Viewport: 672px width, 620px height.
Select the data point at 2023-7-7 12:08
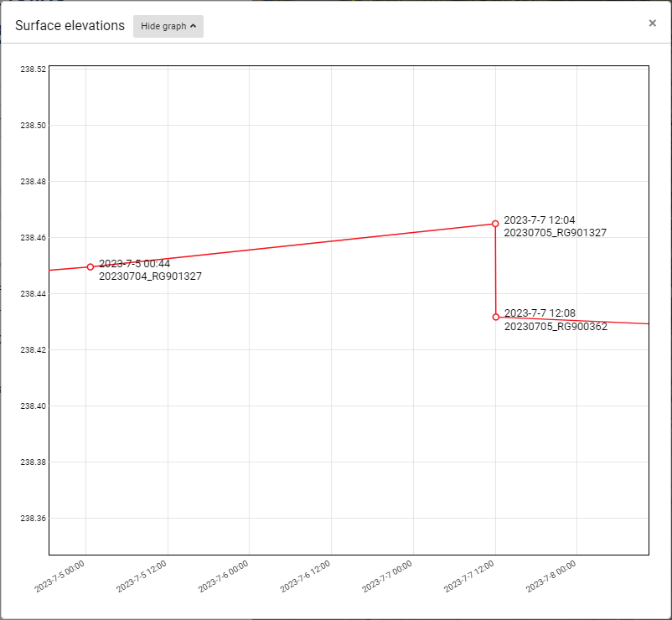[x=496, y=317]
